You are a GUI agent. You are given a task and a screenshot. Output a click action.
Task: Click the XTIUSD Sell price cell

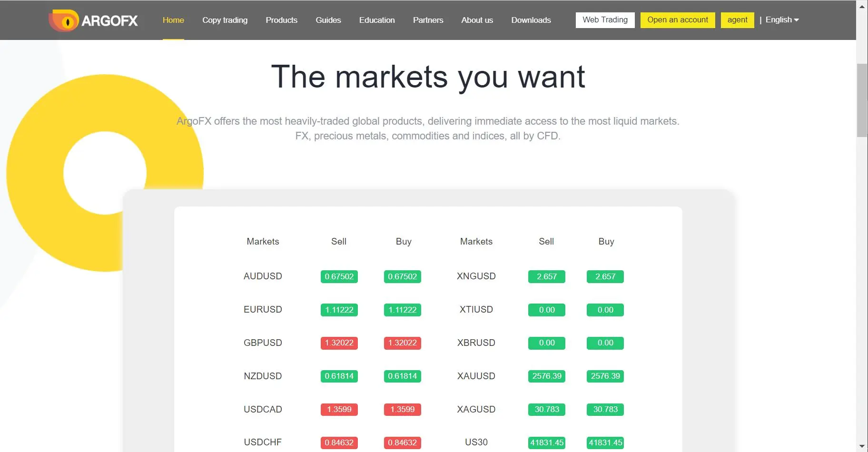coord(547,310)
